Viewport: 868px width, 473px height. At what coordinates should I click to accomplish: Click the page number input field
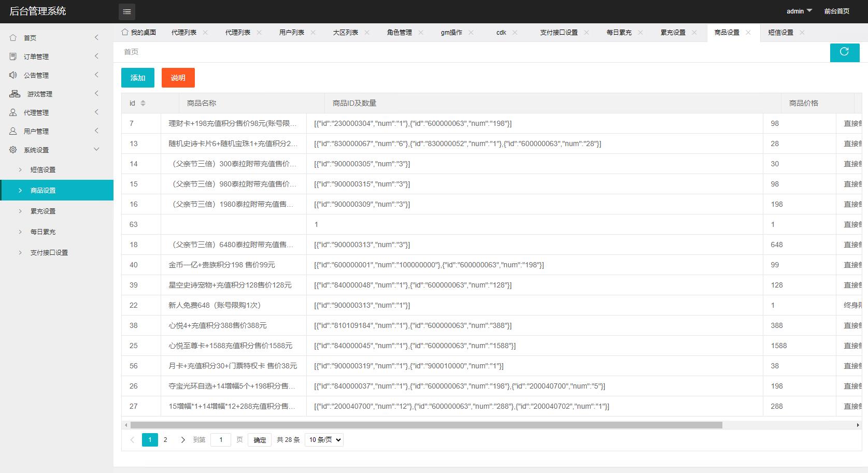point(221,440)
